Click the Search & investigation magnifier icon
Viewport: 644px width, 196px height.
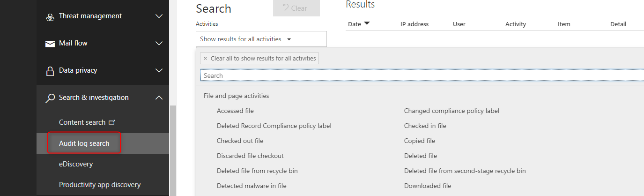coord(50,98)
